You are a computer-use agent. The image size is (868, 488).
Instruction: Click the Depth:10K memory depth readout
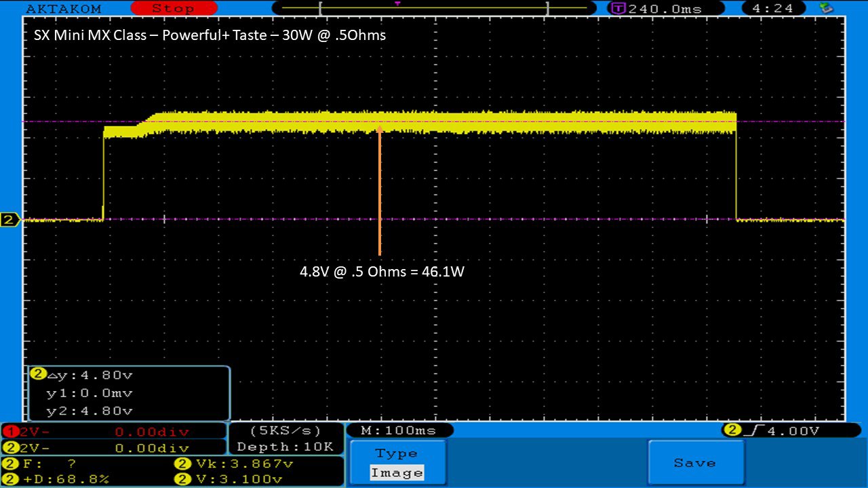(285, 447)
